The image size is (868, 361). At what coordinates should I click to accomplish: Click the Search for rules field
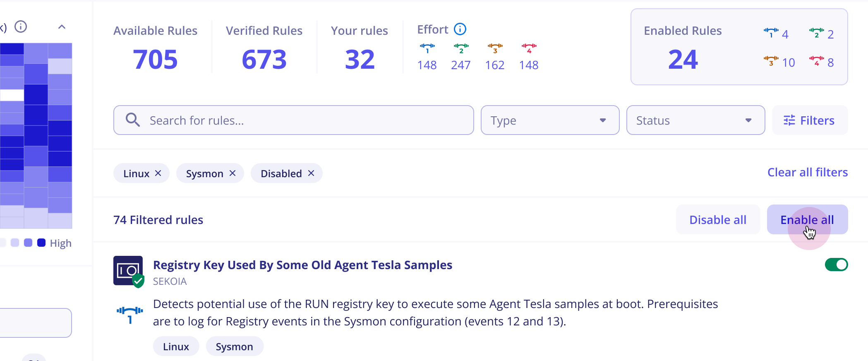click(306, 120)
